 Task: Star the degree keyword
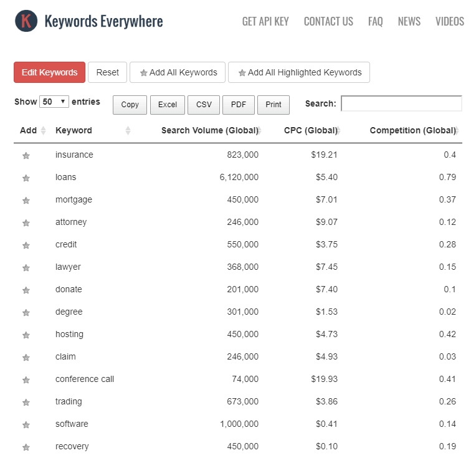pos(26,313)
